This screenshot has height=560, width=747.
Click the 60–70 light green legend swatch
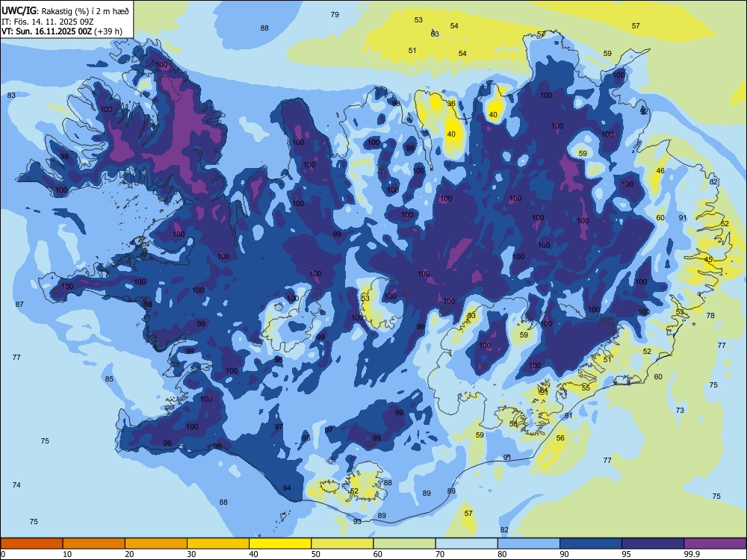coord(404,544)
